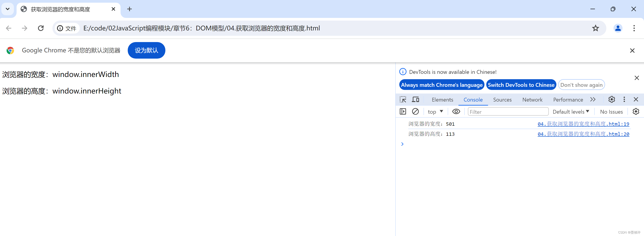Reload the current page
This screenshot has width=644, height=236.
41,28
